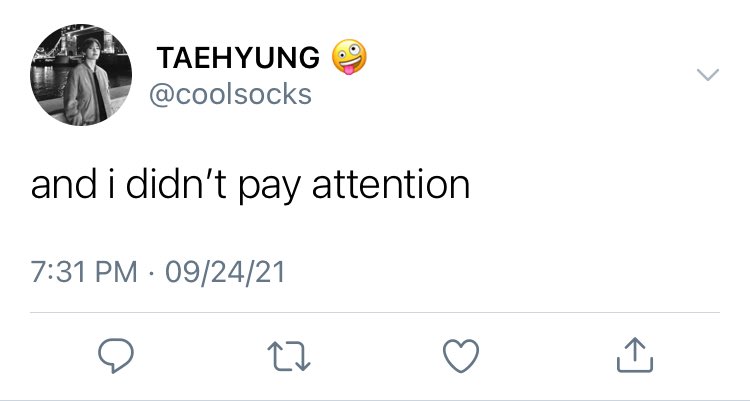Click the tongue on the zany emoji
Viewport: 750px width, 401px height.
(x=349, y=70)
